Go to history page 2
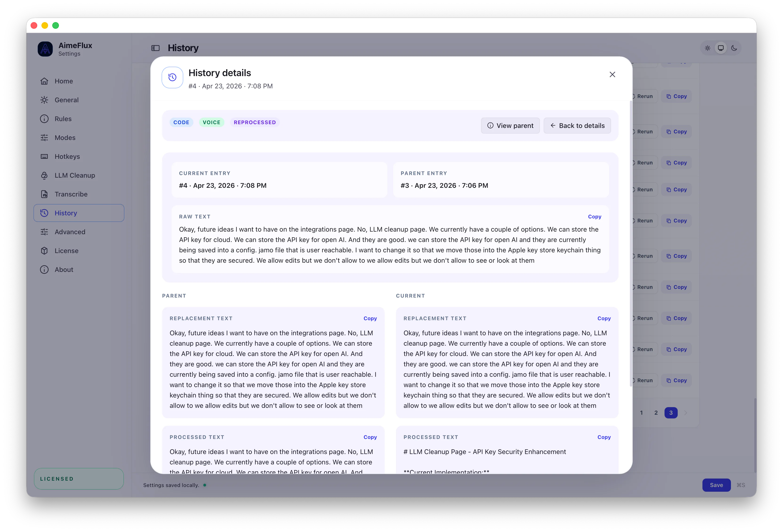783x532 pixels. pos(656,413)
